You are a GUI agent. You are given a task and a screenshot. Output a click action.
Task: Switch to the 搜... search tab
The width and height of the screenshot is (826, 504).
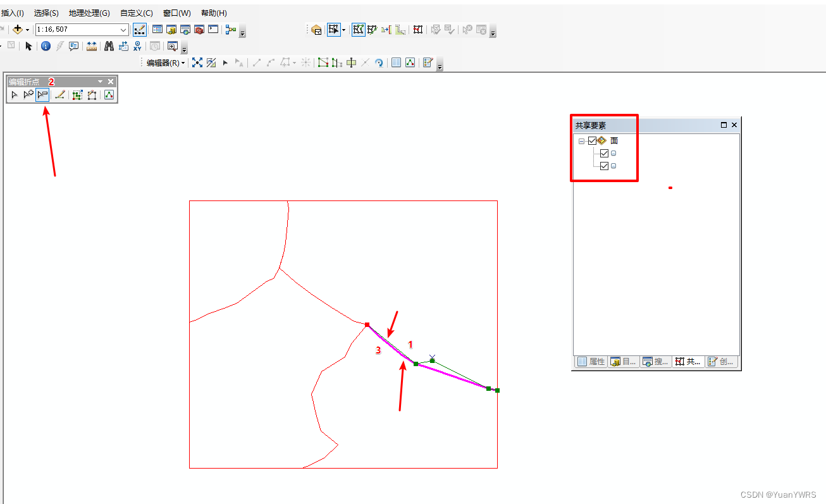point(656,362)
